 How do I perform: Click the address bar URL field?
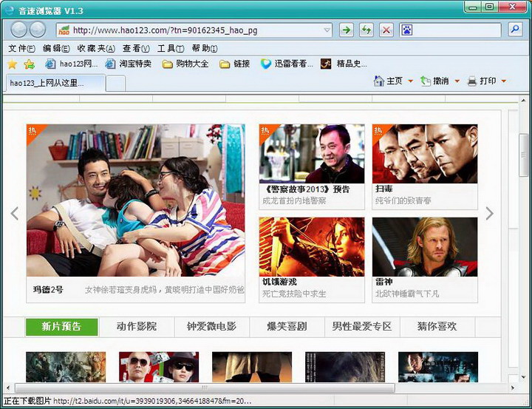tap(194, 30)
